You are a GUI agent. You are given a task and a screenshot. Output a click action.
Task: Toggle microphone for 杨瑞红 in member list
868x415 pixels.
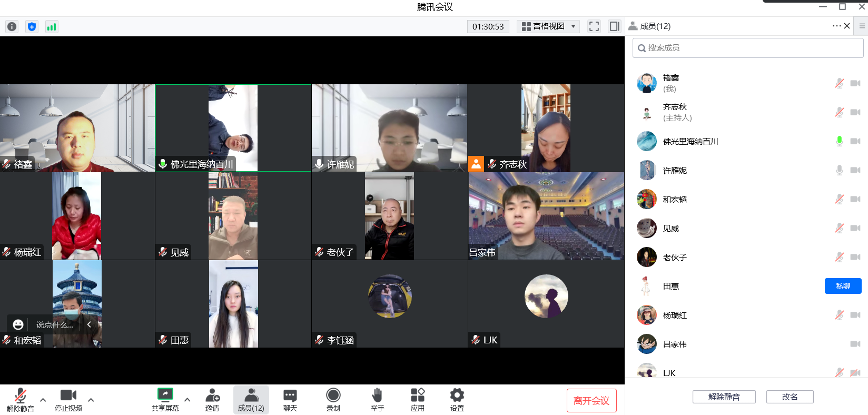coord(840,315)
